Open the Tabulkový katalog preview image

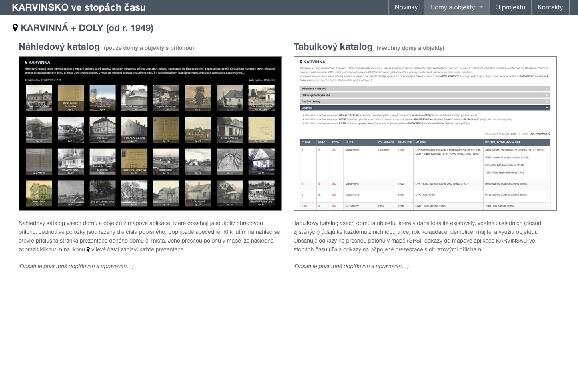point(425,133)
